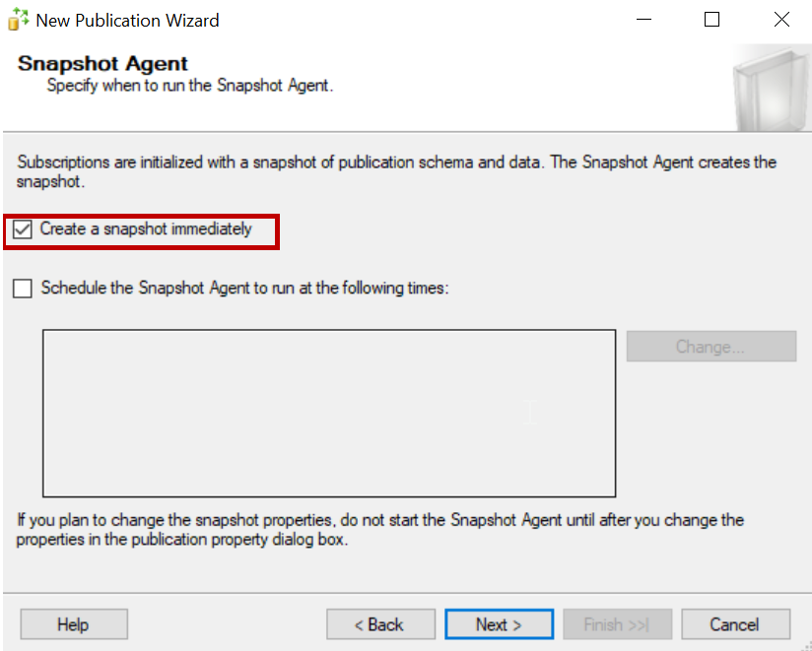The height and width of the screenshot is (651, 812).
Task: Click the "New Publication Wizard" title text
Action: pyautogui.click(x=128, y=20)
